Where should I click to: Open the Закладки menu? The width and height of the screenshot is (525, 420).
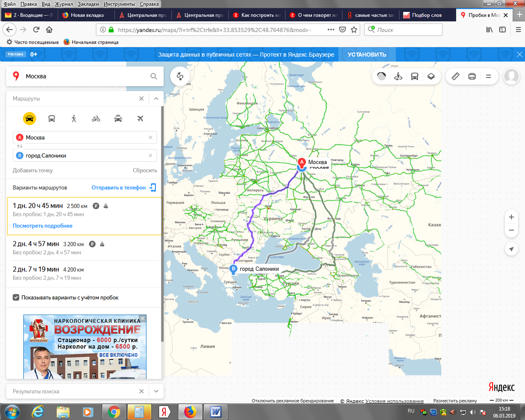89,4
